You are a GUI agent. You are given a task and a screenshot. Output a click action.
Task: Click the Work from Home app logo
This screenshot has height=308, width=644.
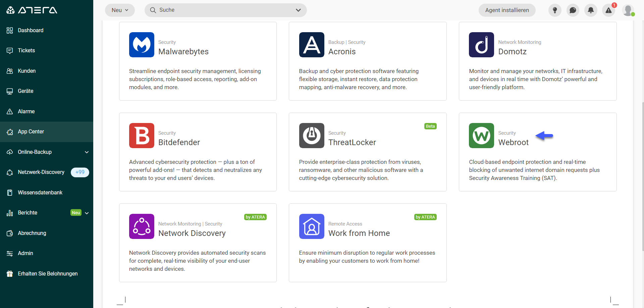312,226
